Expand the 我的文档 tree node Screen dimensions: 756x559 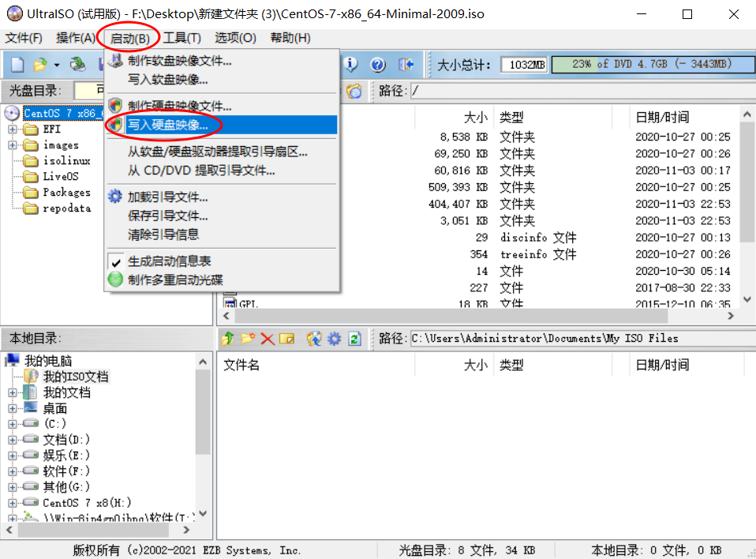click(x=13, y=392)
